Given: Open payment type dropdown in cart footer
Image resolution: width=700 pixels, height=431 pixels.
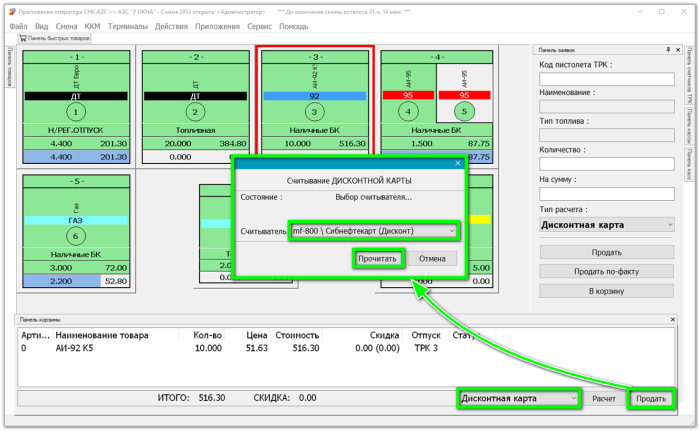Looking at the screenshot, I should [519, 398].
